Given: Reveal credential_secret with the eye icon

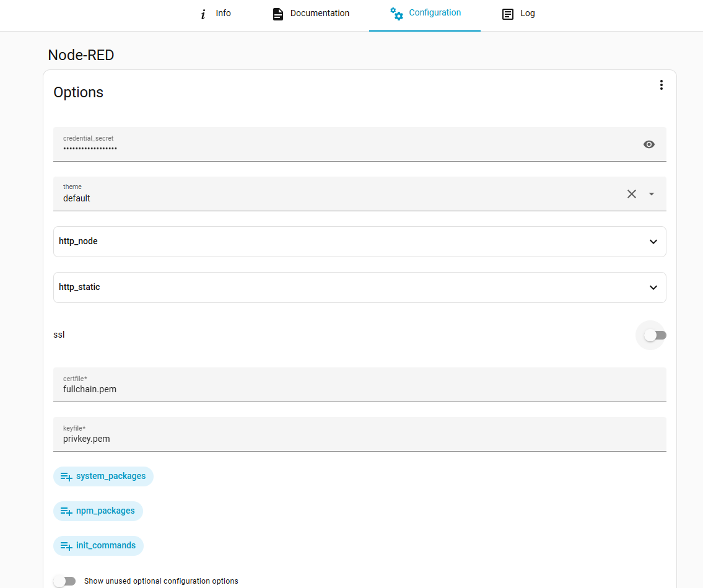Looking at the screenshot, I should point(649,144).
